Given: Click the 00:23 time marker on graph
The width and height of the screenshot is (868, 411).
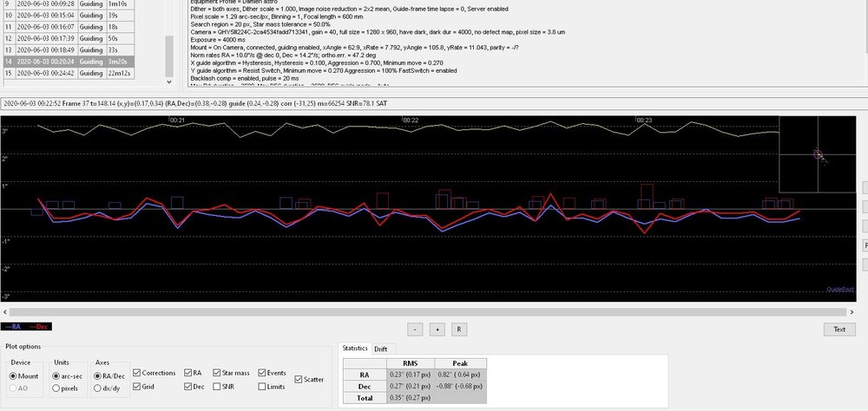Looking at the screenshot, I should pos(644,120).
